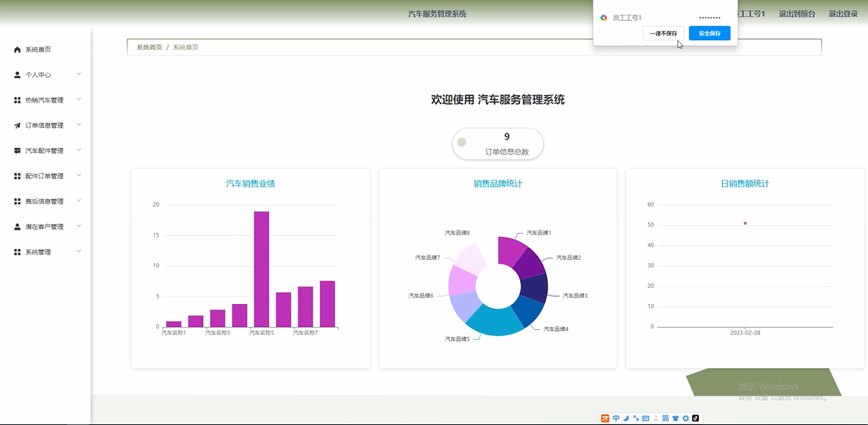Expand the 汽车配件管理 chevron
This screenshot has height=425, width=868.
(x=79, y=150)
